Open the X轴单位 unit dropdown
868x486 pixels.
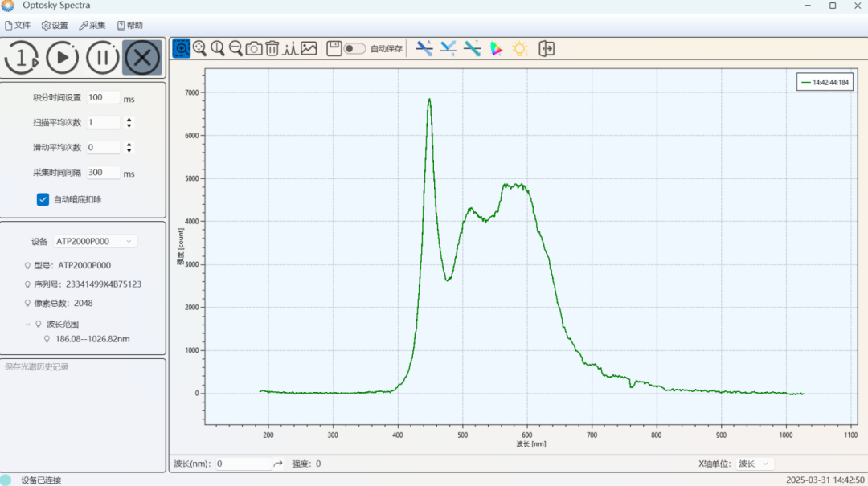[755, 464]
